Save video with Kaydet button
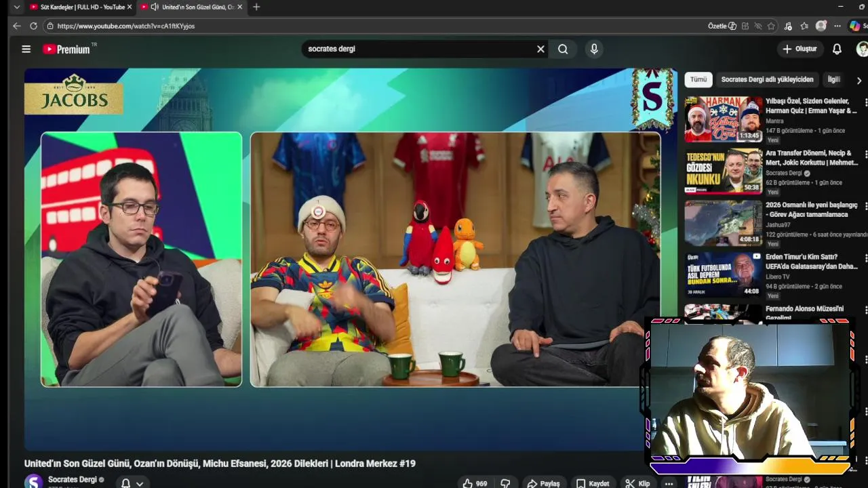The height and width of the screenshot is (488, 868). 593,483
